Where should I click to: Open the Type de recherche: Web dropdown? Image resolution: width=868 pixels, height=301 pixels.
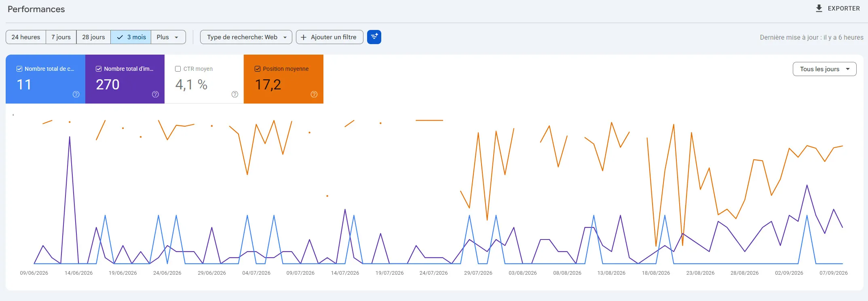(246, 37)
